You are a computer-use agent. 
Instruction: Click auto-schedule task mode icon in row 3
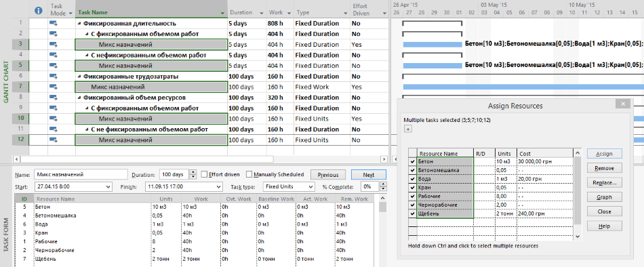point(54,44)
